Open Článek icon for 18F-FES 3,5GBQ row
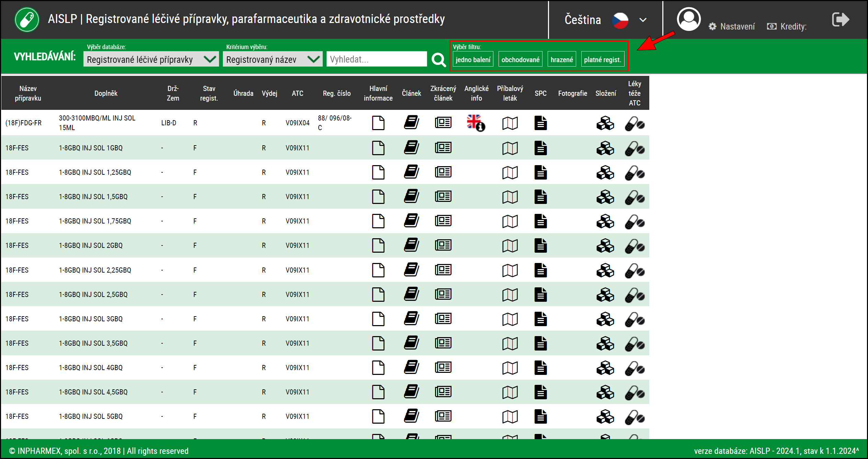Viewport: 868px width, 459px height. [411, 343]
